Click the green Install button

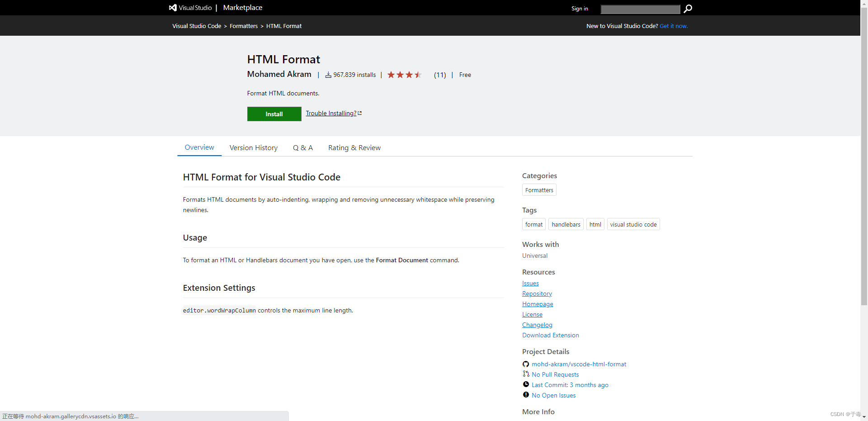click(x=274, y=114)
